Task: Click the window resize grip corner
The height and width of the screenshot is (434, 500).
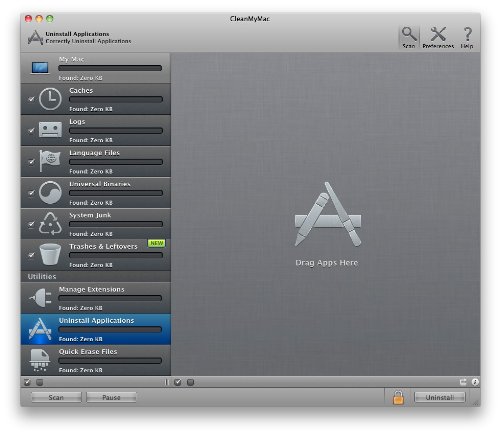Action: (x=476, y=403)
